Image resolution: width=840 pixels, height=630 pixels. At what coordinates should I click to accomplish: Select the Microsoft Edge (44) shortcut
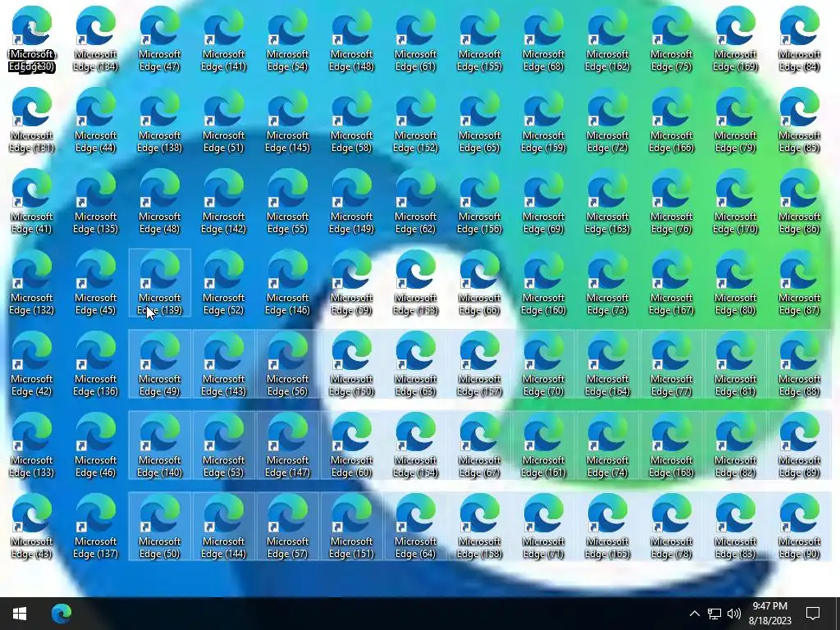coord(95,120)
